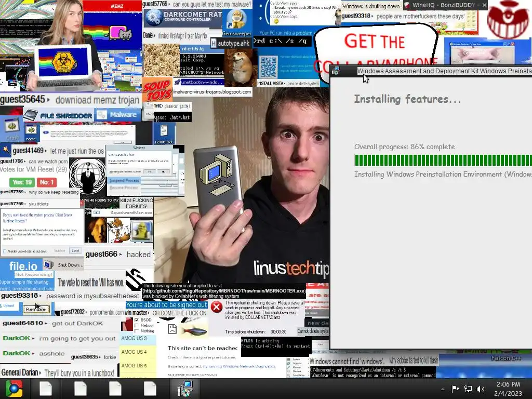The height and width of the screenshot is (399, 532).
Task: Click the Shrek thumbnail under SquidwardMan.exe
Action: click(141, 231)
